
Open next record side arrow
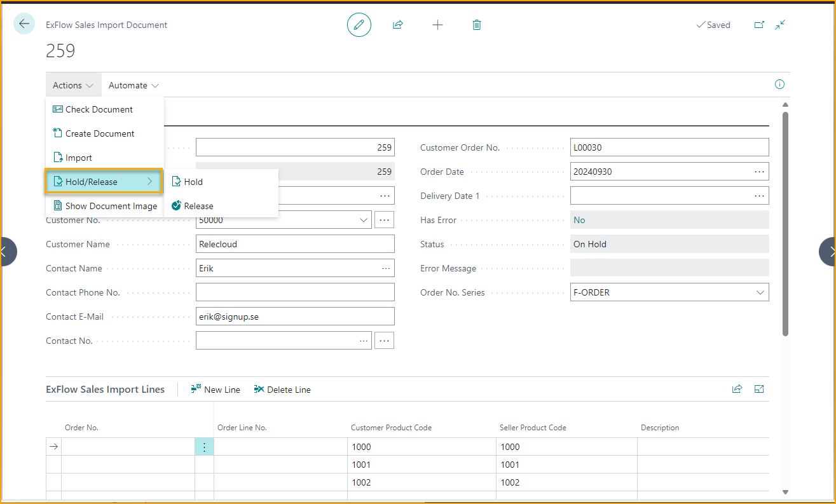tap(828, 252)
